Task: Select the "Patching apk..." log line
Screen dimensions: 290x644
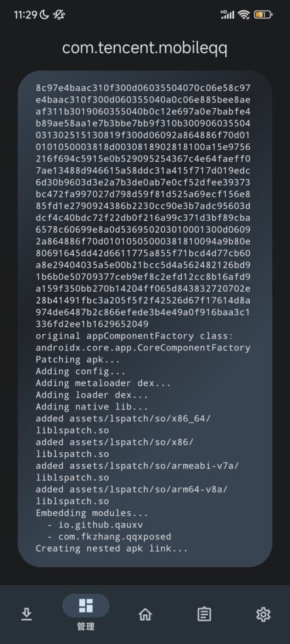Action: coord(77,360)
